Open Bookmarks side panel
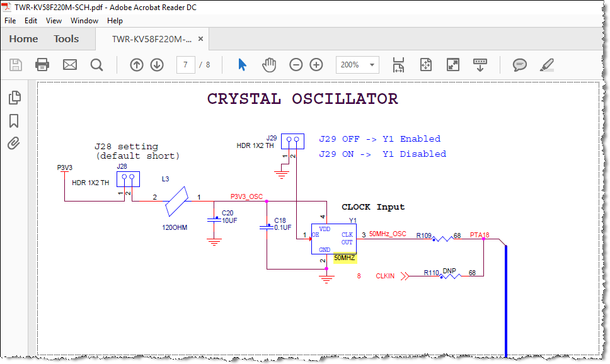 [x=14, y=121]
